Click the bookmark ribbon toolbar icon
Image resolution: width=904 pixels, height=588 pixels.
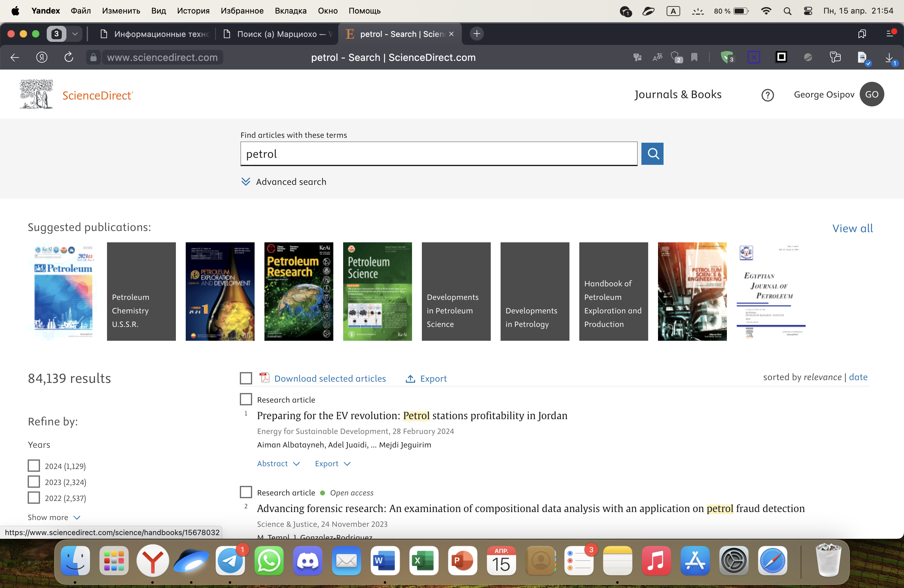click(694, 58)
